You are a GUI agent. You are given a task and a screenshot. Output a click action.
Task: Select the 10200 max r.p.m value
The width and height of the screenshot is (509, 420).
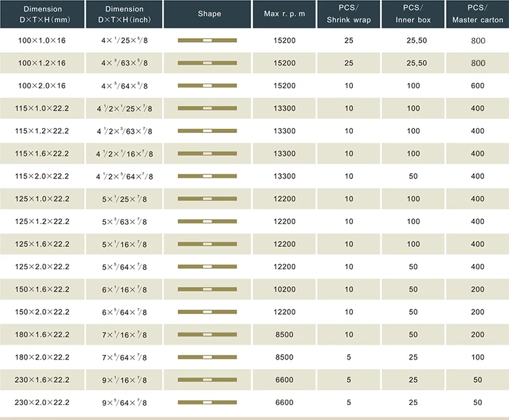284,290
